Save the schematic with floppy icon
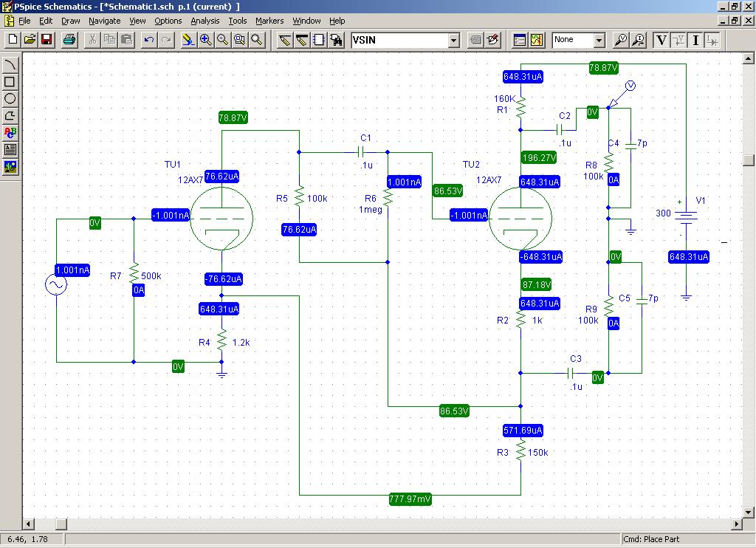The image size is (756, 548). click(x=47, y=40)
